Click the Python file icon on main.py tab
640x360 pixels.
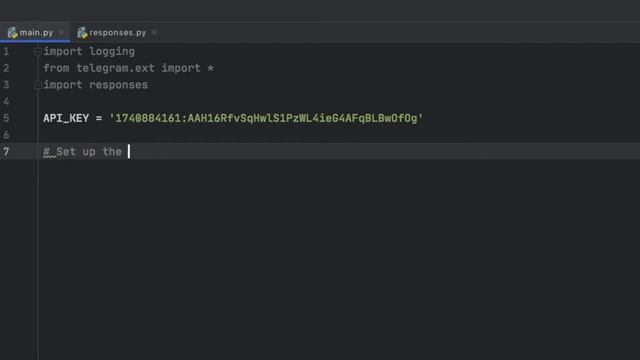13,33
